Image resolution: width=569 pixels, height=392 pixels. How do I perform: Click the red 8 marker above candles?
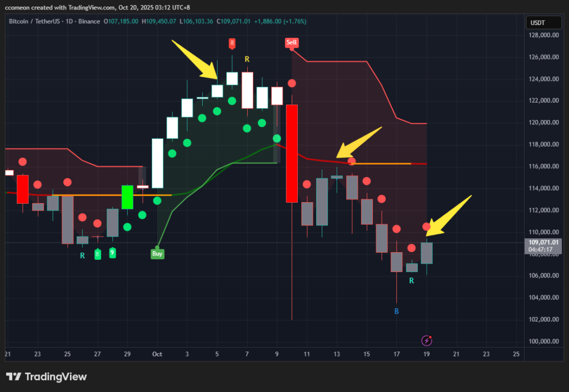coord(232,43)
